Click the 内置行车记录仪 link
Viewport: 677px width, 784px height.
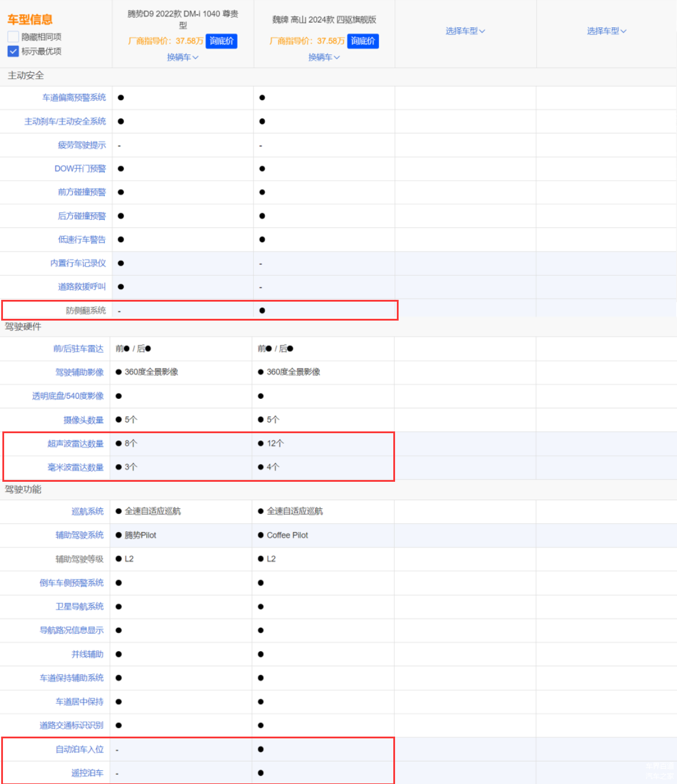[x=78, y=263]
